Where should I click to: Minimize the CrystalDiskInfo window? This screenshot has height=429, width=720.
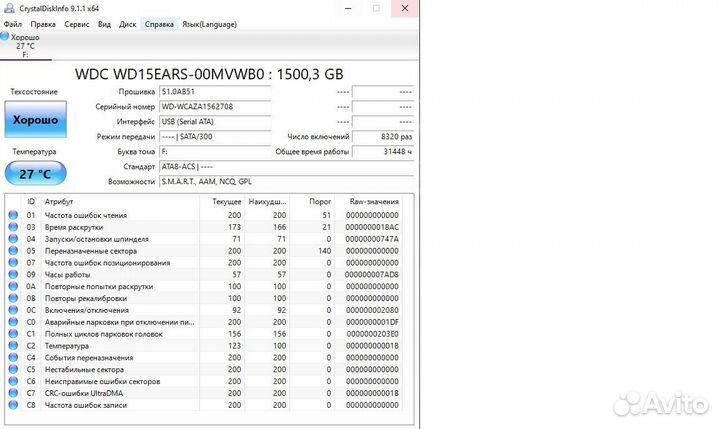349,8
